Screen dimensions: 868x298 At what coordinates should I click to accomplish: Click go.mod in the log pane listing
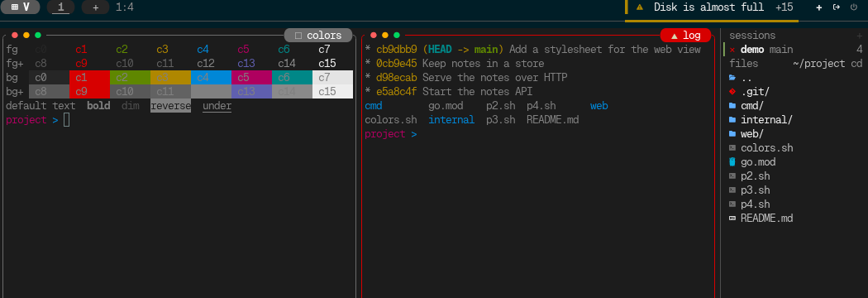click(x=446, y=106)
